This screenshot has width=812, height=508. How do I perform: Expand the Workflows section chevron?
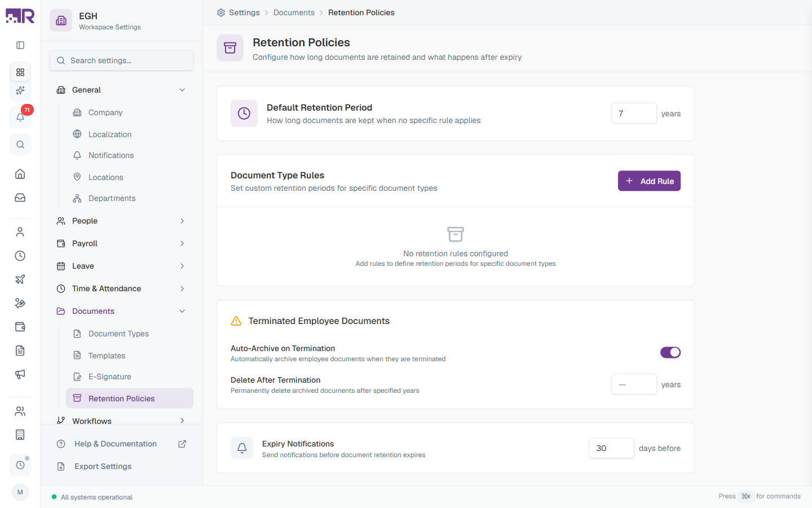(x=182, y=421)
